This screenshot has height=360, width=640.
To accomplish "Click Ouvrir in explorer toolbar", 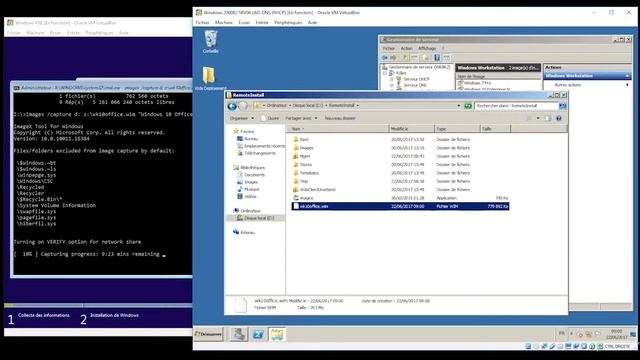I will [x=270, y=118].
